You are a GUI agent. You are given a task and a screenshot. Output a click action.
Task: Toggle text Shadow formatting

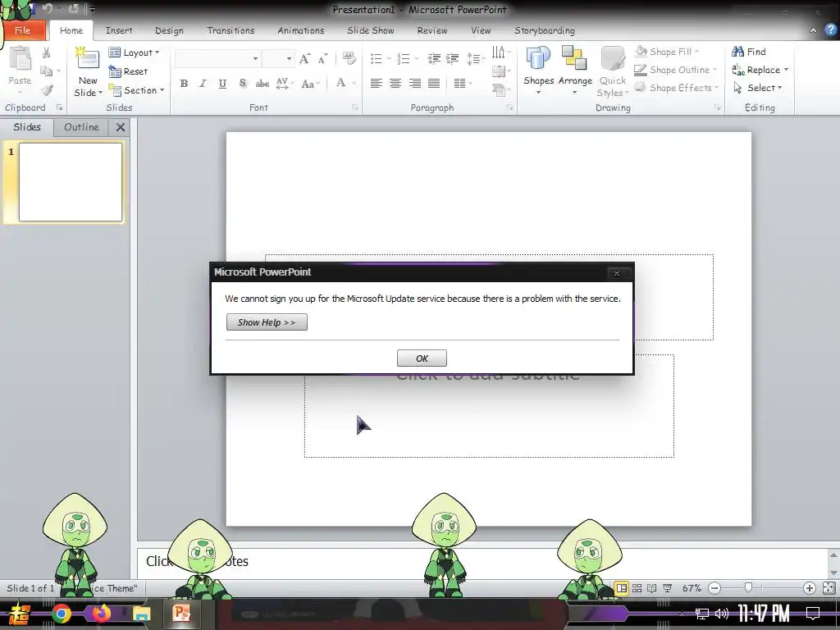(243, 84)
